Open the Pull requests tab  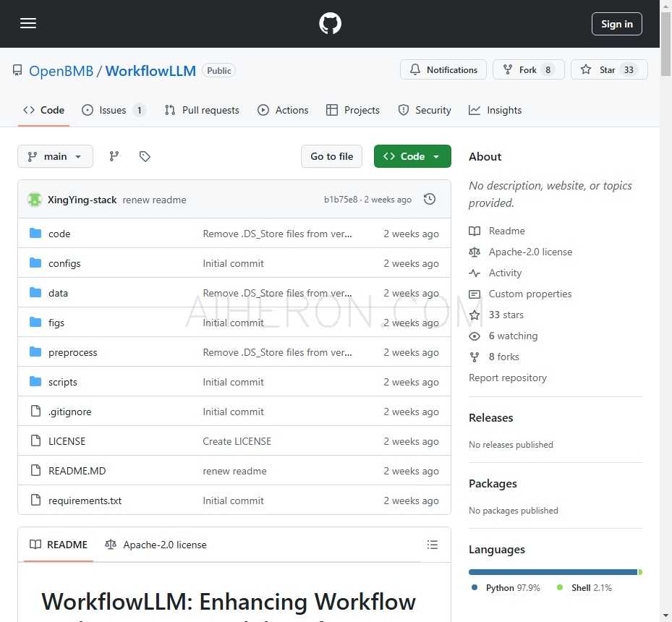(202, 110)
